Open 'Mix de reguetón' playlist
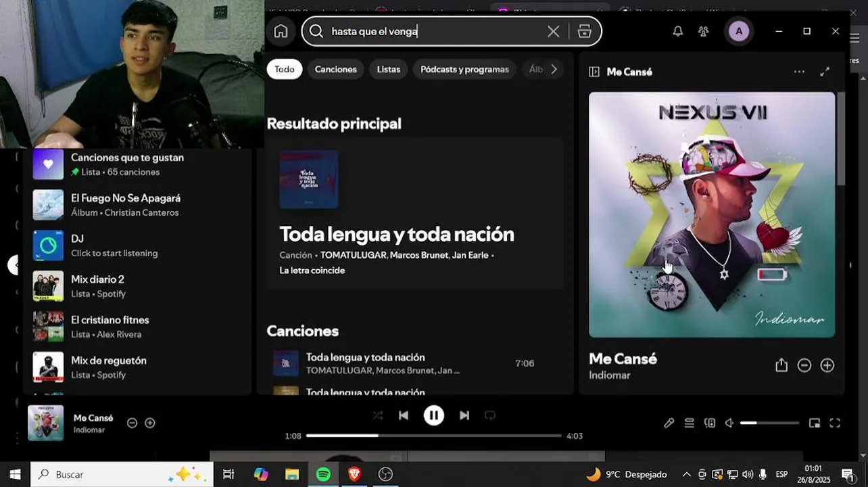Screen dimensions: 868x487 coord(139,367)
